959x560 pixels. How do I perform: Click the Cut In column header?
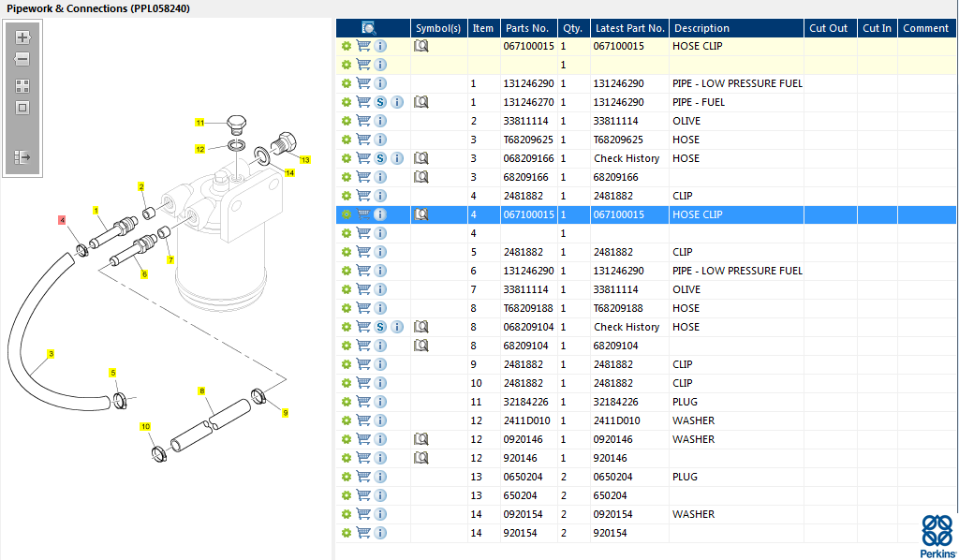pyautogui.click(x=877, y=28)
